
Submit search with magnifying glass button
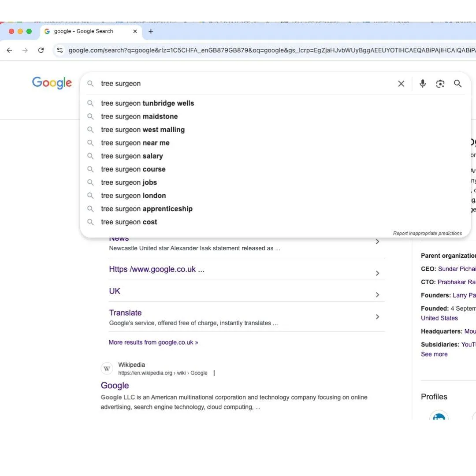(x=458, y=83)
